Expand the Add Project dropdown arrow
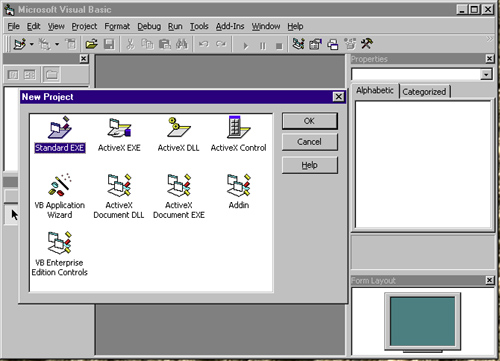The width and height of the screenshot is (500, 361). [32, 44]
